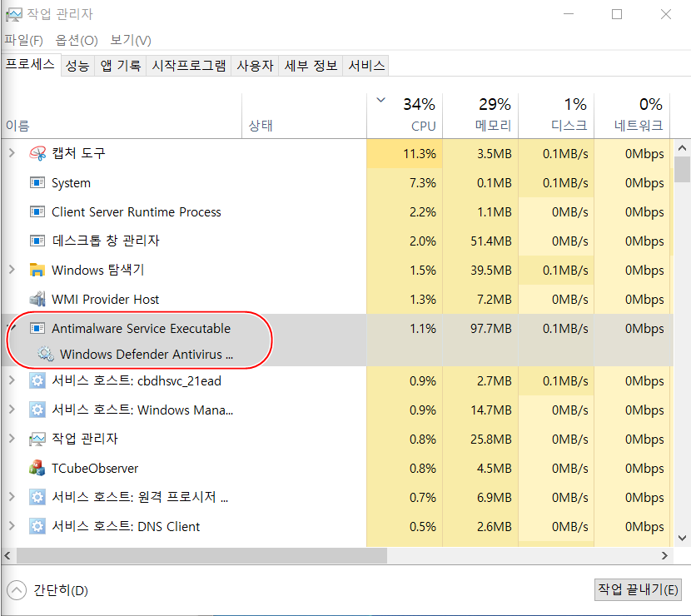
Task: Open the 옵션(O) menu
Action: point(77,41)
